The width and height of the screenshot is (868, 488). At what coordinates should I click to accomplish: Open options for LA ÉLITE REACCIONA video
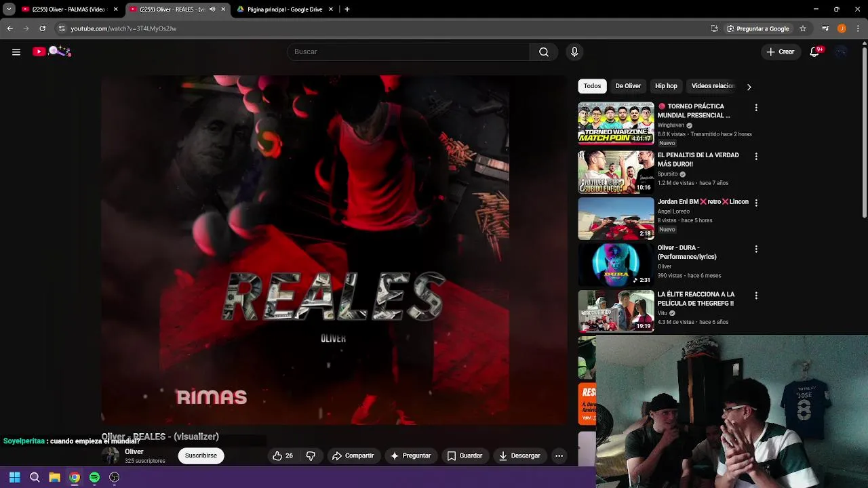[x=756, y=296]
